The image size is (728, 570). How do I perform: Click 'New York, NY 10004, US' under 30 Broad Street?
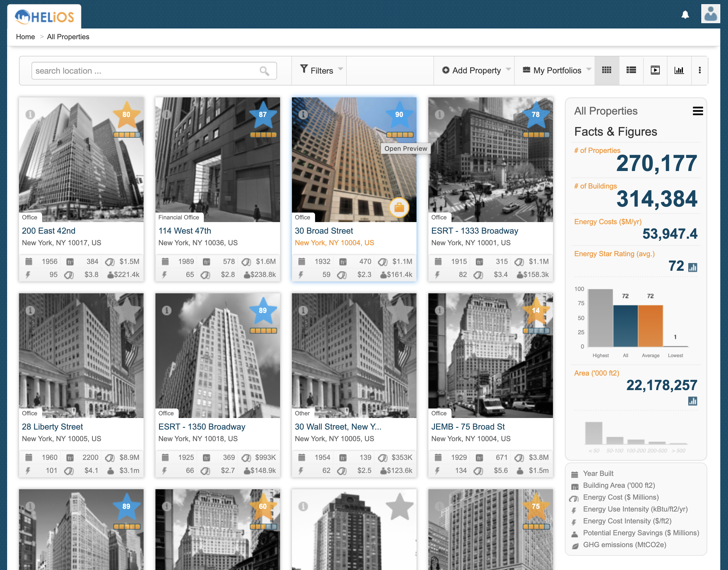click(x=334, y=243)
